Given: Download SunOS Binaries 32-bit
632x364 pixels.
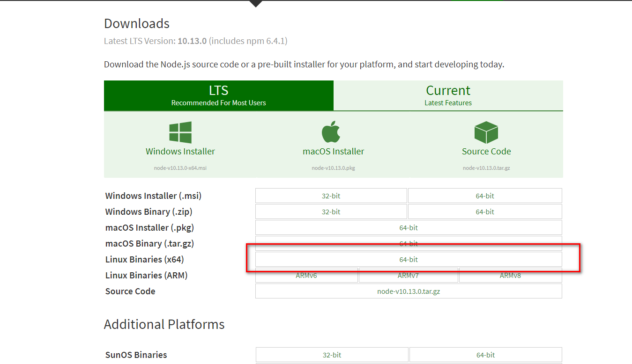Looking at the screenshot, I should [x=332, y=355].
